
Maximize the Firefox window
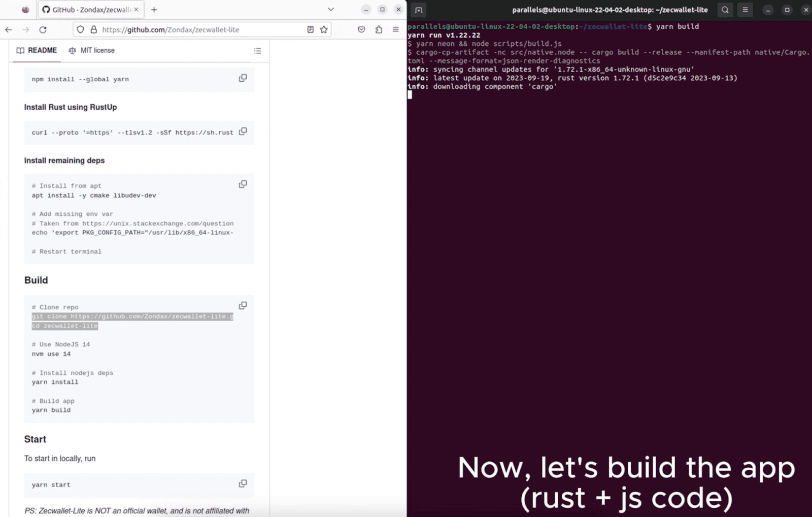coord(382,10)
